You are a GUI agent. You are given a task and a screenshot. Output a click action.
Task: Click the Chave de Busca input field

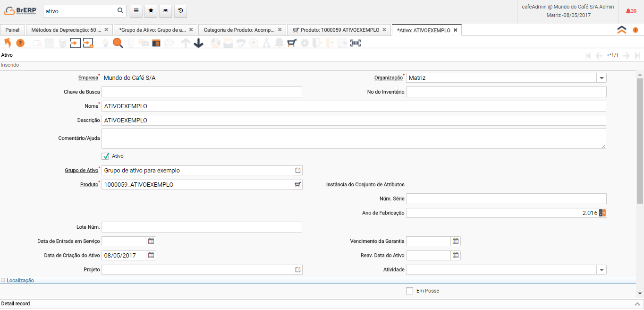(x=202, y=92)
